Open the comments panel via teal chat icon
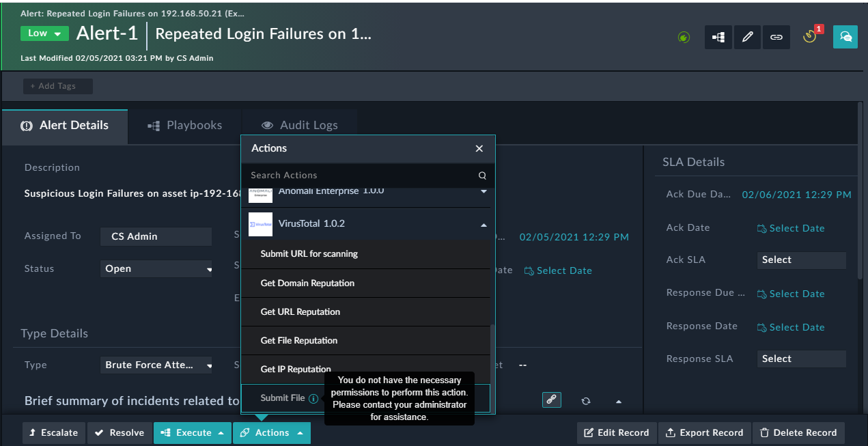868x446 pixels. tap(845, 37)
